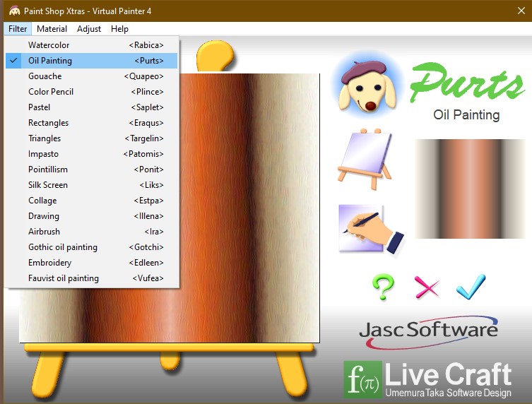The image size is (532, 404).
Task: Click the green question mark help icon
Action: (384, 287)
